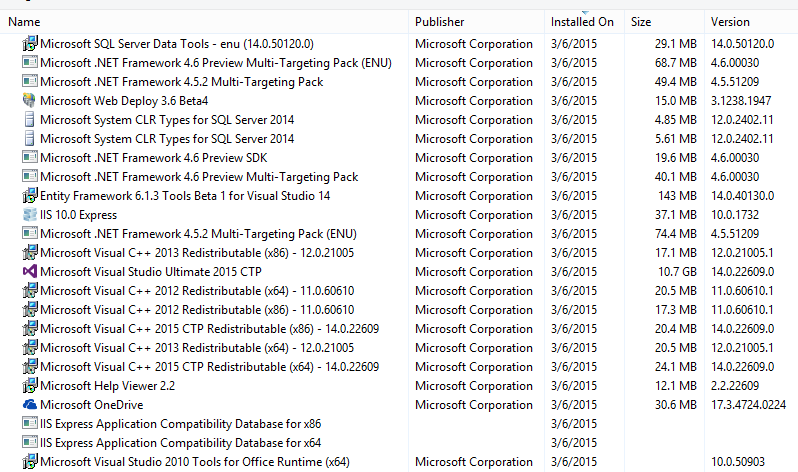This screenshot has height=472, width=798.
Task: Click the 12.1 MB size value
Action: coord(675,386)
